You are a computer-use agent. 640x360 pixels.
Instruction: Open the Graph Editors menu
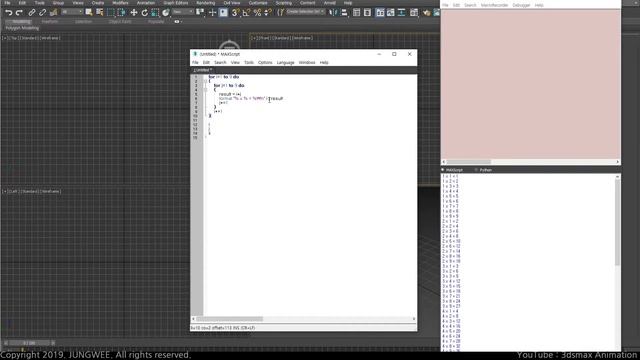(176, 3)
